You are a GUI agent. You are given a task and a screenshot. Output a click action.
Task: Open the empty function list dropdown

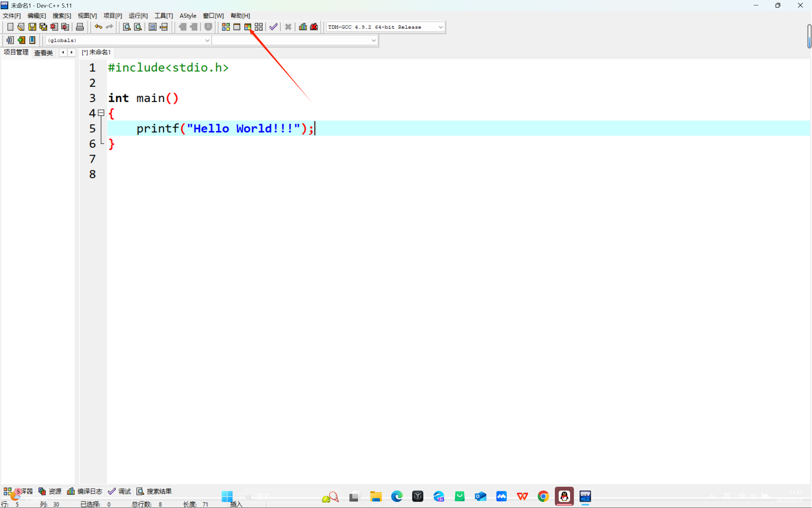click(x=373, y=40)
